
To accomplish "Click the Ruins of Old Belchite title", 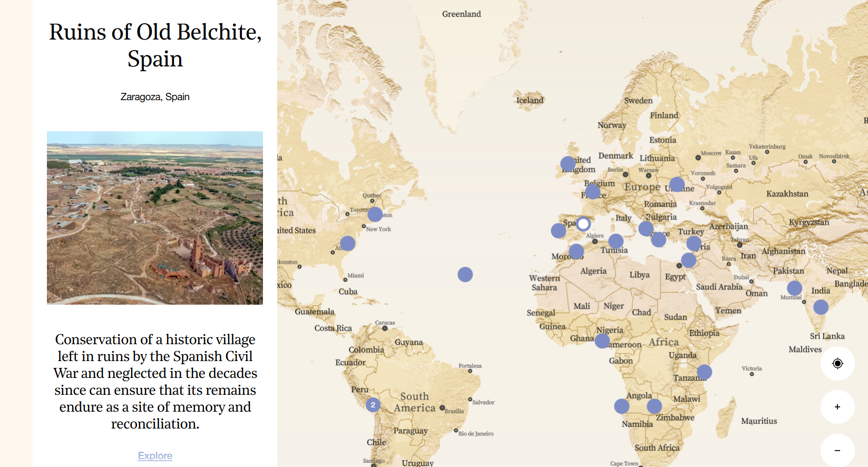I will (x=155, y=45).
